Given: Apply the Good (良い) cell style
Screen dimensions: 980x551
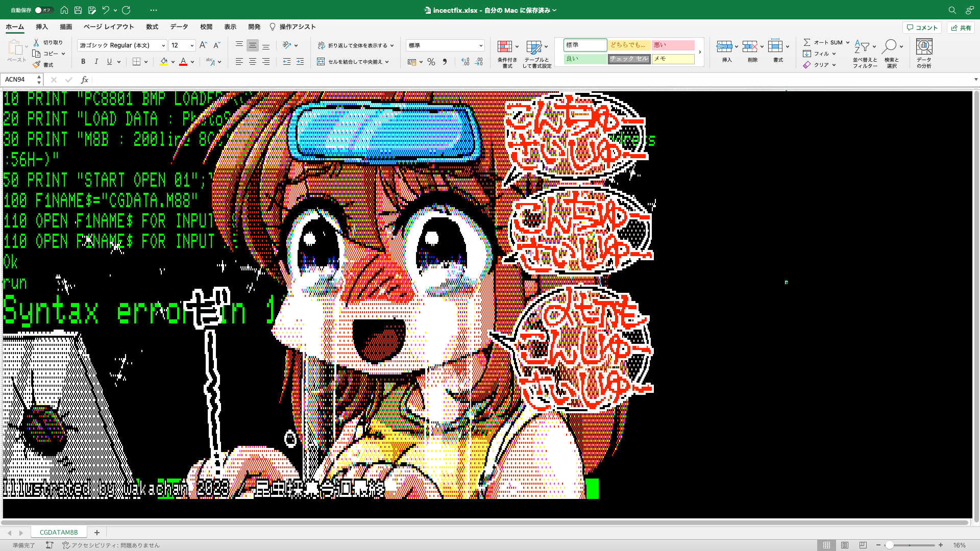Looking at the screenshot, I should point(585,59).
